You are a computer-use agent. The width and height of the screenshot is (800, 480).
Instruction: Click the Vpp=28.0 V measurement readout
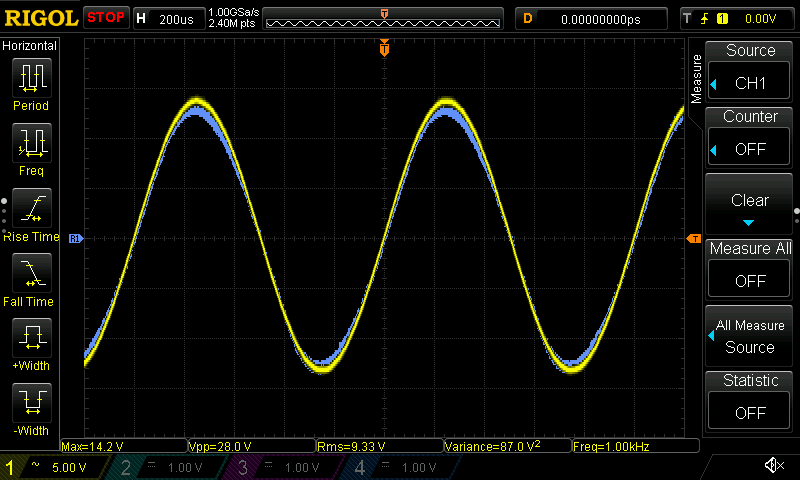250,446
